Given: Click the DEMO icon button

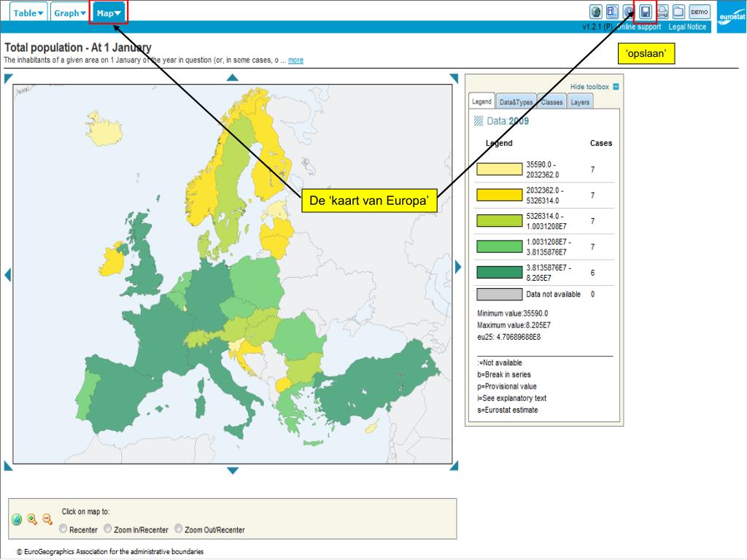Looking at the screenshot, I should point(699,12).
